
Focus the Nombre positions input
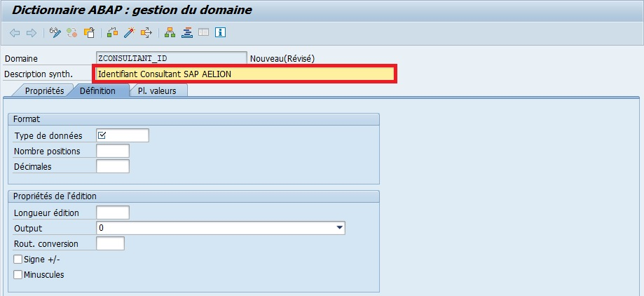point(112,151)
